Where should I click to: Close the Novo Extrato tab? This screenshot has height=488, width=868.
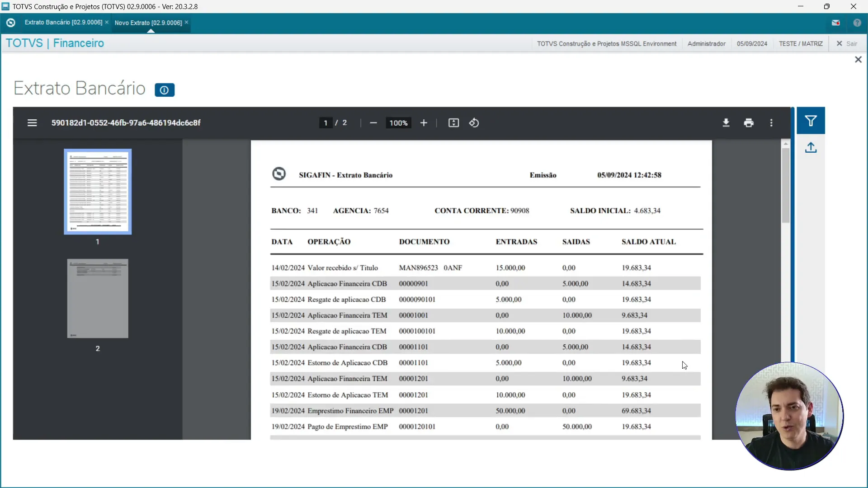click(x=186, y=23)
